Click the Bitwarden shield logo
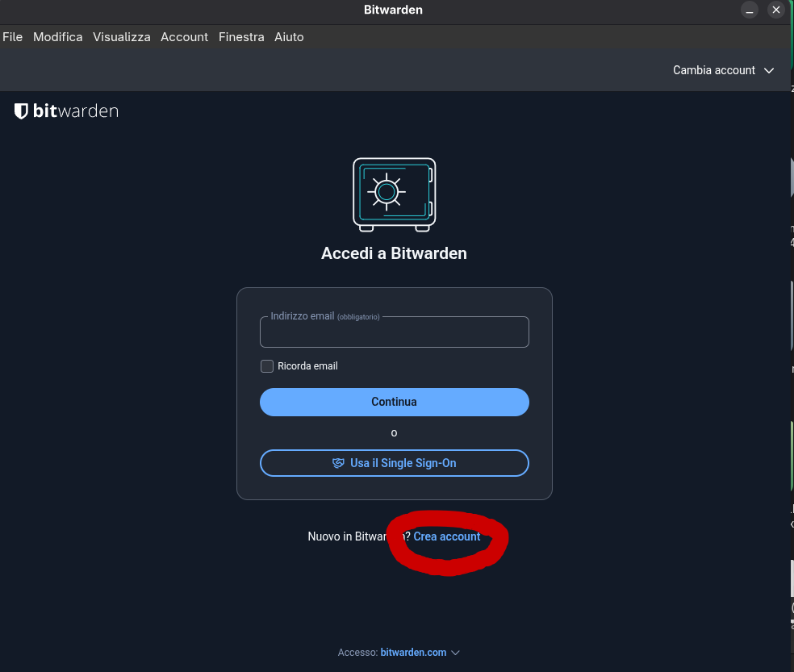The width and height of the screenshot is (794, 672). point(22,111)
